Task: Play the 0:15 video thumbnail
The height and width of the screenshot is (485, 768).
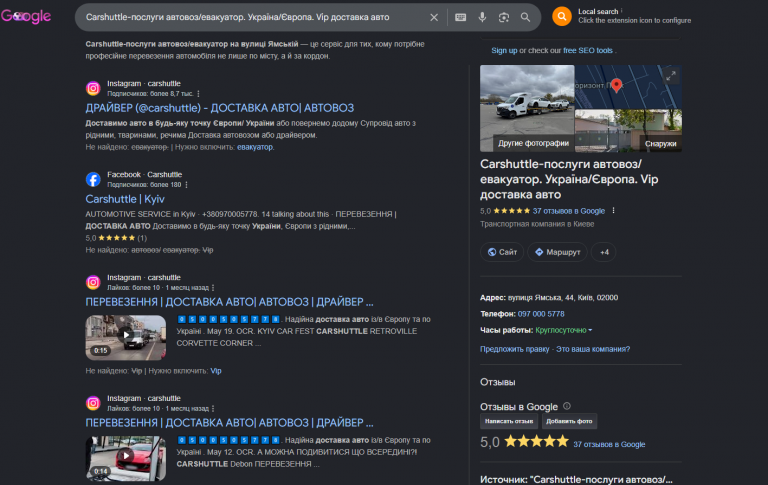Action: 126,338
